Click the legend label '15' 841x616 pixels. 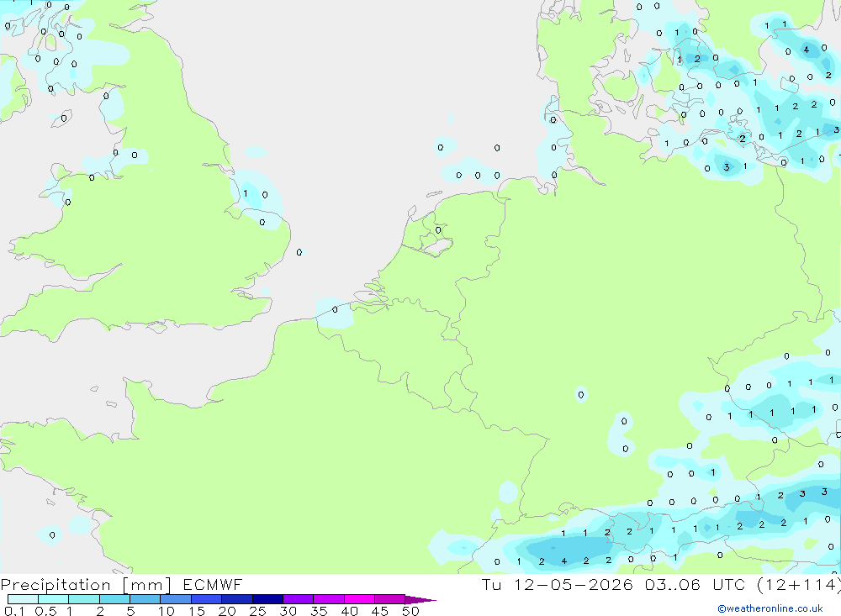pos(197,611)
